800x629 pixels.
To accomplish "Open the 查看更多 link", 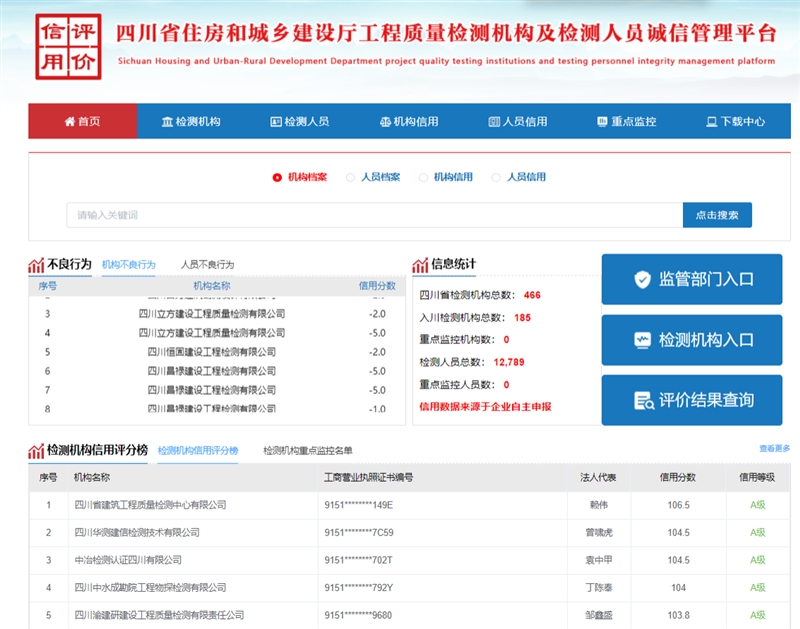I will click(774, 449).
